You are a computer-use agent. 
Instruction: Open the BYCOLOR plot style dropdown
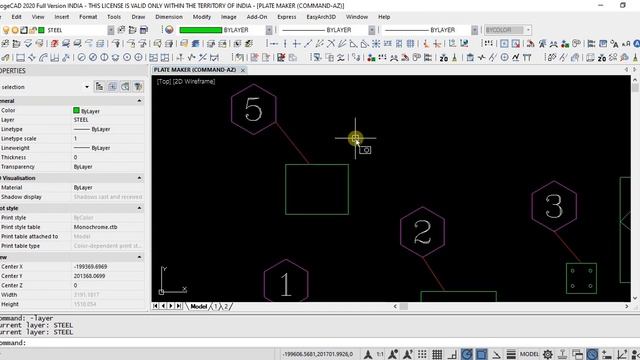click(x=528, y=30)
